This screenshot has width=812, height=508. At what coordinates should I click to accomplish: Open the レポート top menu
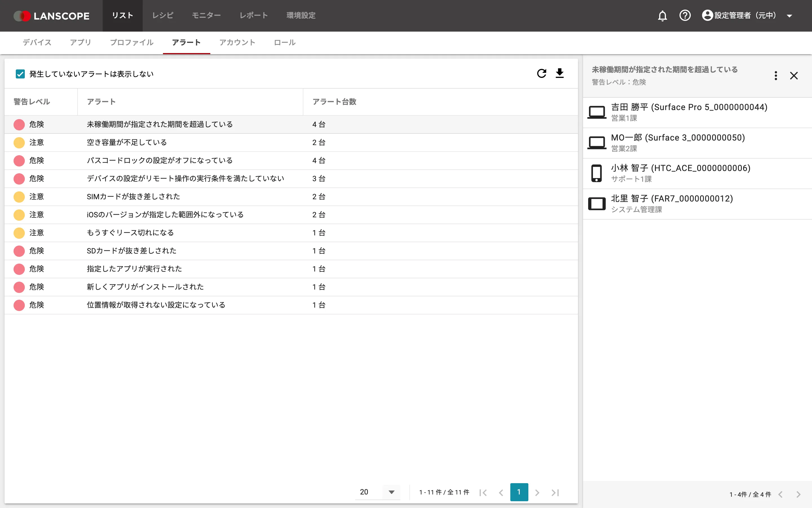(254, 16)
